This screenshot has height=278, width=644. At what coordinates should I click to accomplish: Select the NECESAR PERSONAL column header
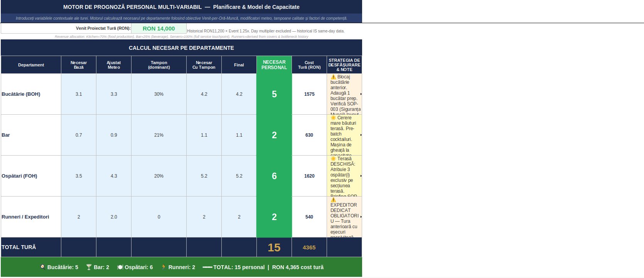click(x=274, y=65)
